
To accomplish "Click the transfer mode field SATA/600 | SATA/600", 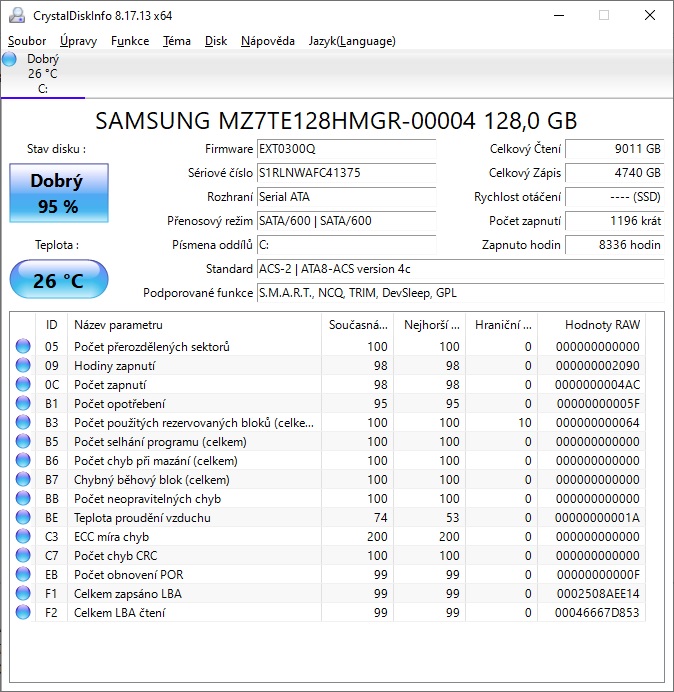I will point(346,221).
